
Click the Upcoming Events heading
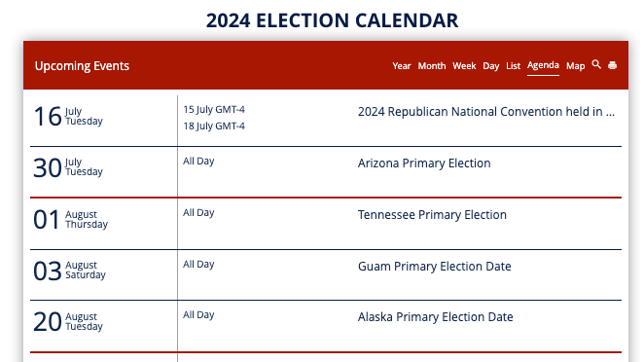coord(82,66)
